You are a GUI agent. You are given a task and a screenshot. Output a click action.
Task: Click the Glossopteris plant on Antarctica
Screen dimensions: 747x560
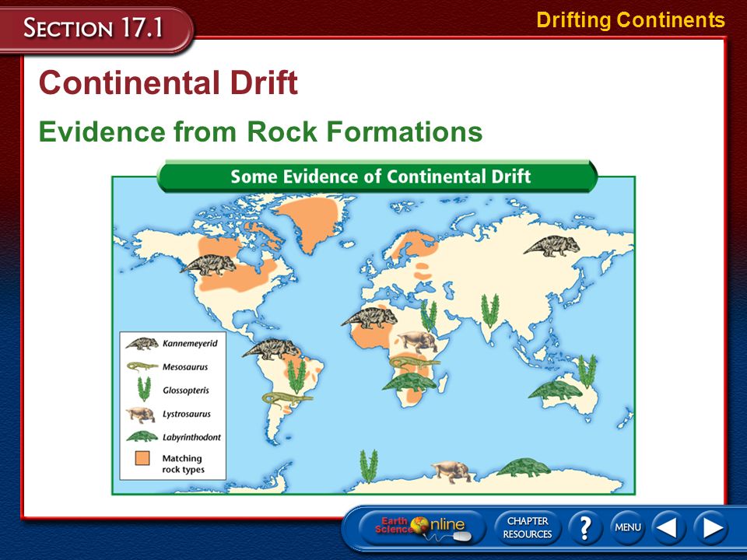[368, 466]
